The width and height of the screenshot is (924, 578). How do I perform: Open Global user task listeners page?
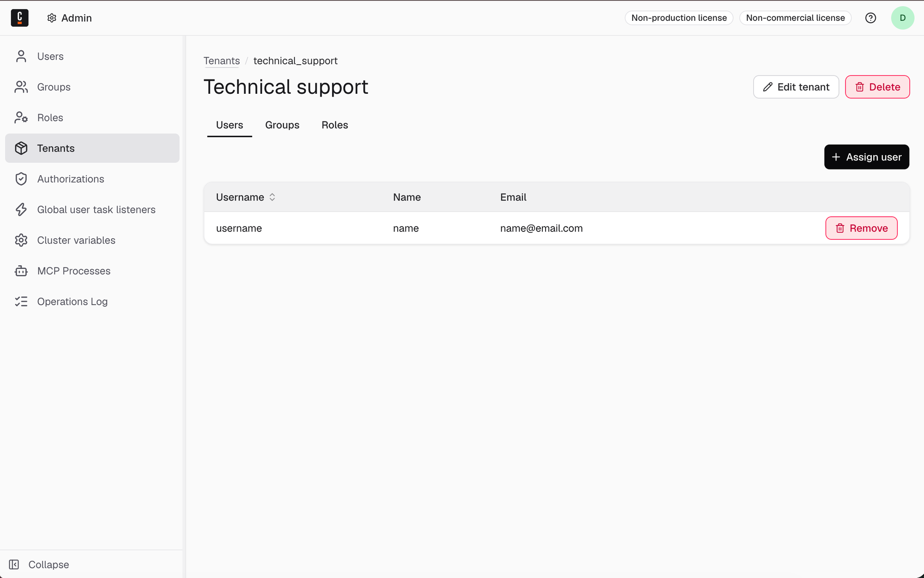[x=92, y=210]
